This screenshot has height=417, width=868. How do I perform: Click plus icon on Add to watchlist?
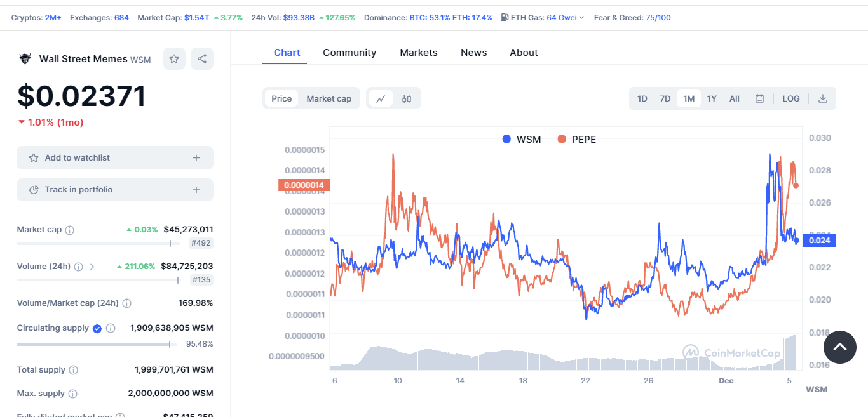(x=196, y=157)
